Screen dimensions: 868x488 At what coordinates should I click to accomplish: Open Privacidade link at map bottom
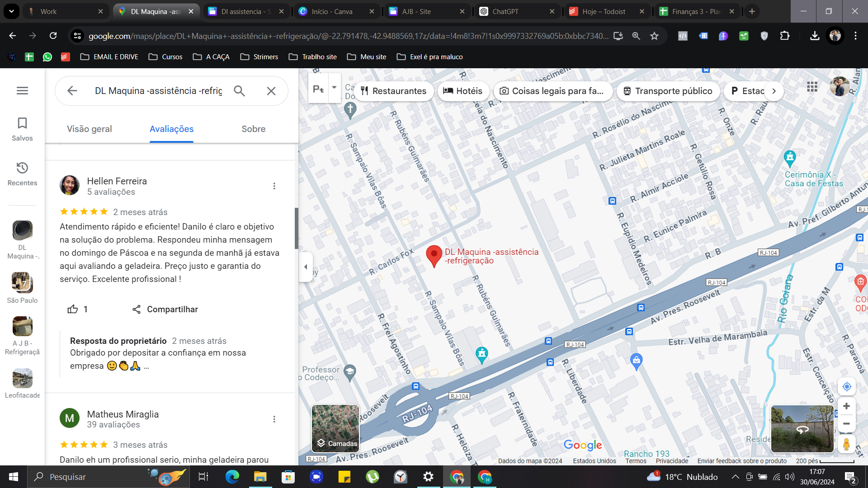672,461
